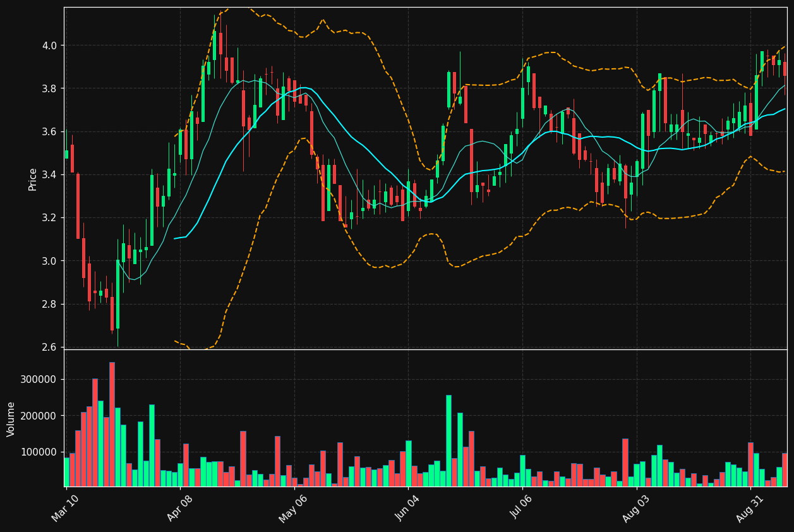Select the 2.6 price tick label
The width and height of the screenshot is (794, 532).
(49, 348)
